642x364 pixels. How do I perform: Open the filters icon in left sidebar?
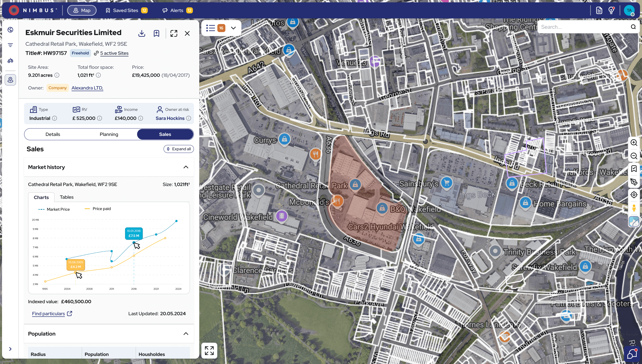[x=10, y=45]
